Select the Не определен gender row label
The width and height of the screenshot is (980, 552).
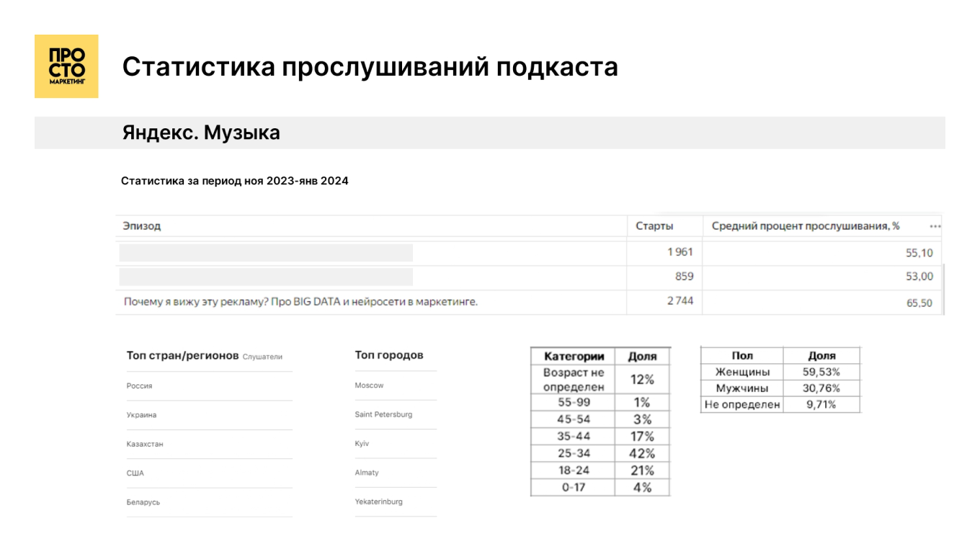pos(742,405)
